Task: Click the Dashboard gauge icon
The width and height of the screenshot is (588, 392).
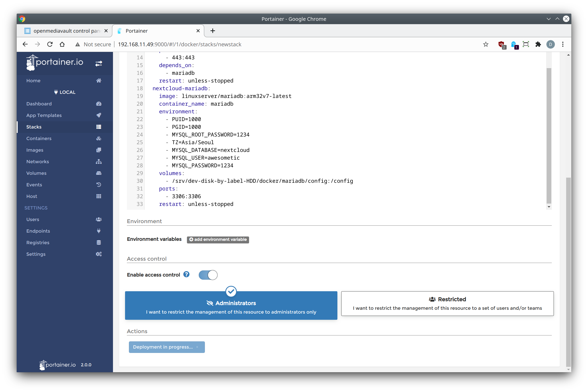Action: [99, 104]
